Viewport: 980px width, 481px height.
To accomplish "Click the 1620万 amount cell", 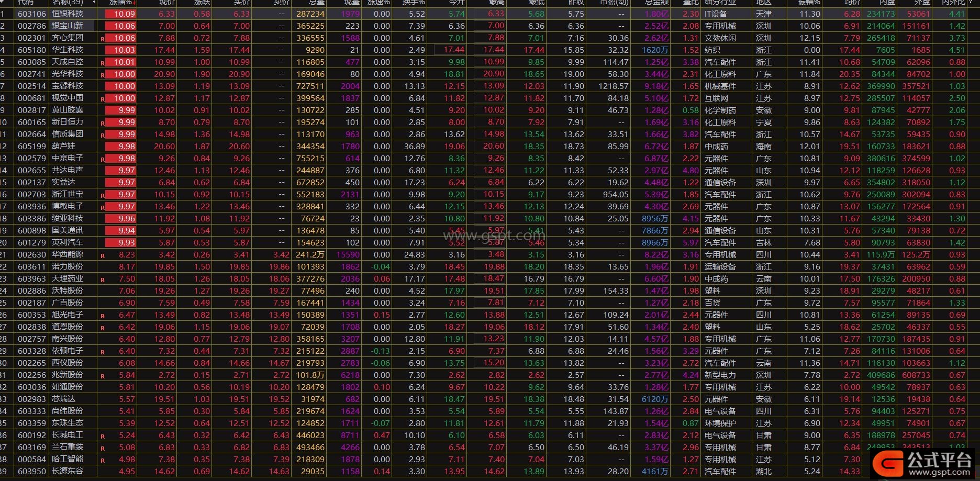I will pyautogui.click(x=655, y=50).
